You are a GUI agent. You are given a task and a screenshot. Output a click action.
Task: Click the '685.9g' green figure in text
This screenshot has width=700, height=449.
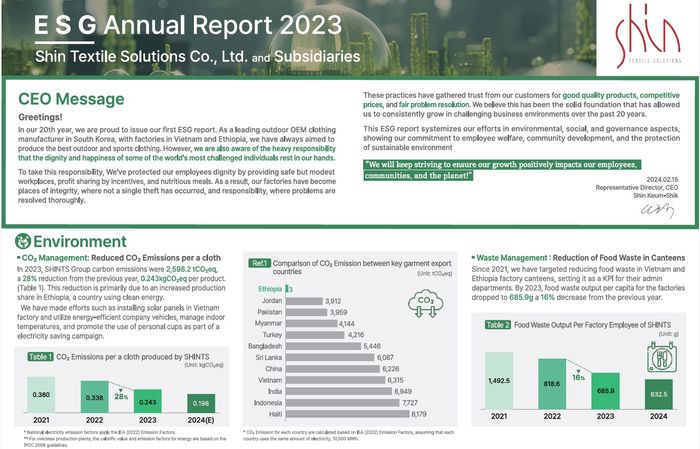point(521,297)
